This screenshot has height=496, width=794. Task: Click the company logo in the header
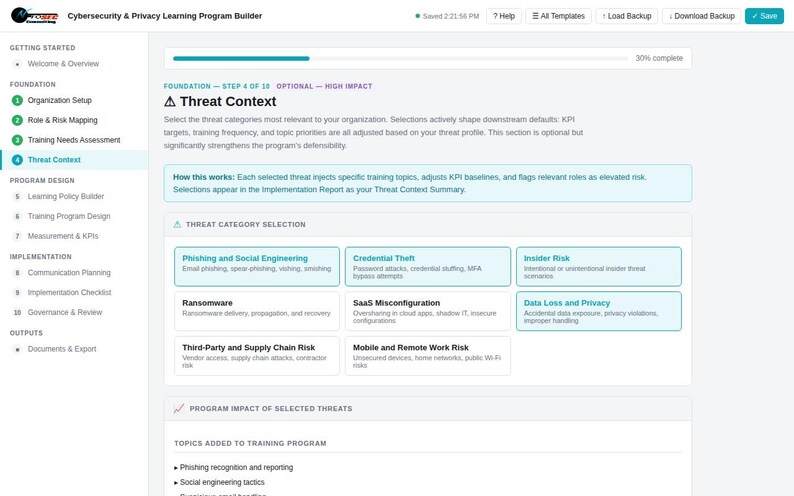coord(34,16)
